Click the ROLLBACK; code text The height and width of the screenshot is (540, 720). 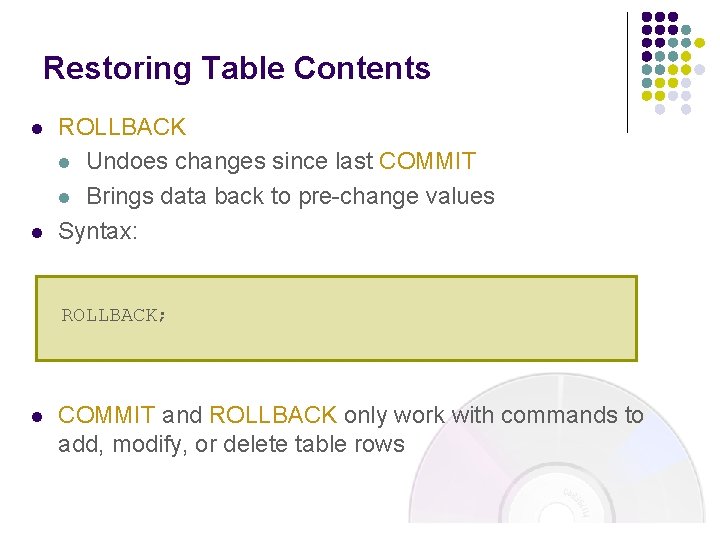coord(114,315)
